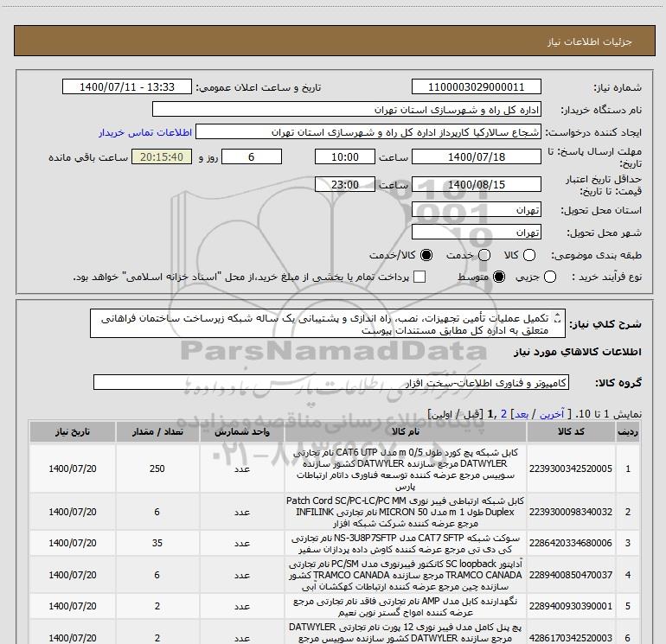Viewport: 666px width, 644px height.
Task: Select product code 2289400850470037
Action: point(571,575)
